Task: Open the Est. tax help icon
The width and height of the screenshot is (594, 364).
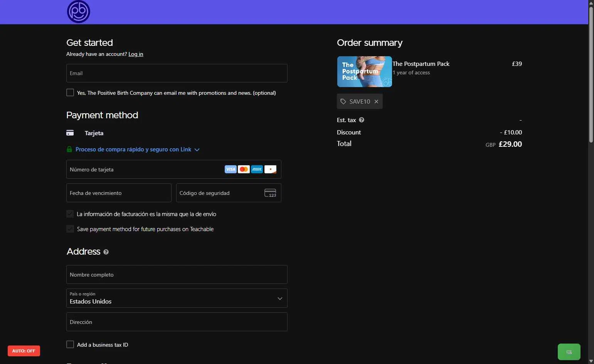Action: pyautogui.click(x=362, y=120)
